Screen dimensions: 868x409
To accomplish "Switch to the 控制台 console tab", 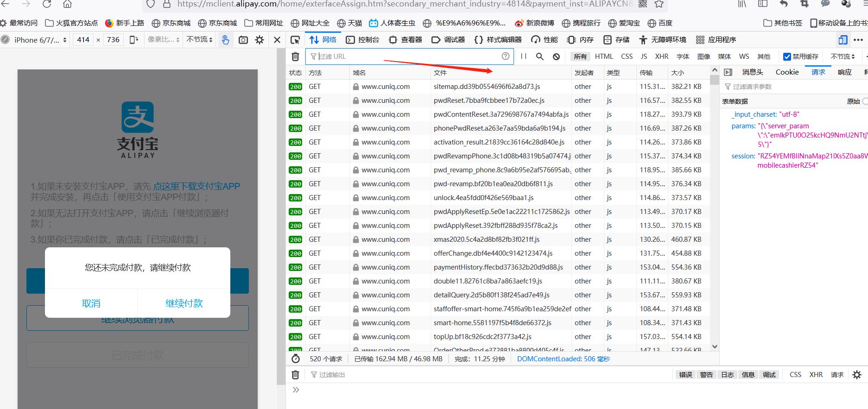I will [x=362, y=40].
